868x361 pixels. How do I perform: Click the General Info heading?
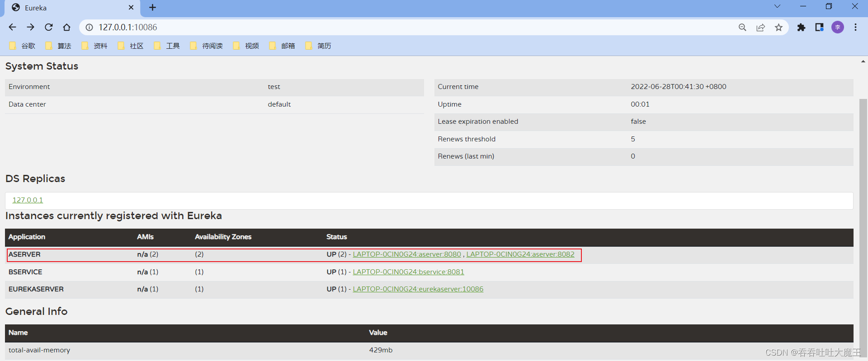(x=36, y=311)
